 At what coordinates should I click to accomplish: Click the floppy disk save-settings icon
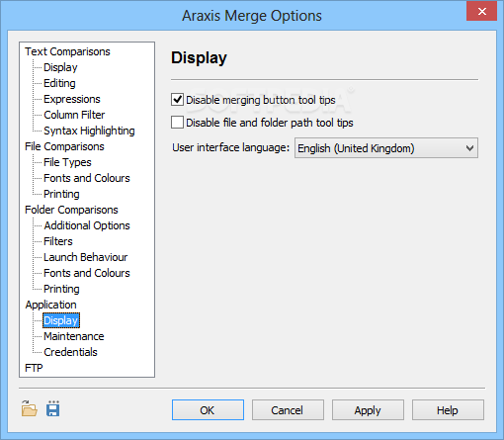pos(53,408)
